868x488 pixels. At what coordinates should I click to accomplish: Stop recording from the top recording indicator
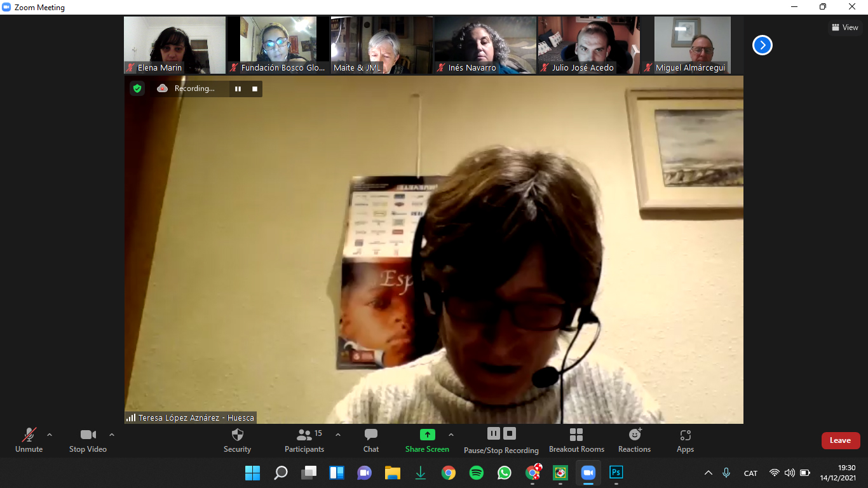coord(255,89)
